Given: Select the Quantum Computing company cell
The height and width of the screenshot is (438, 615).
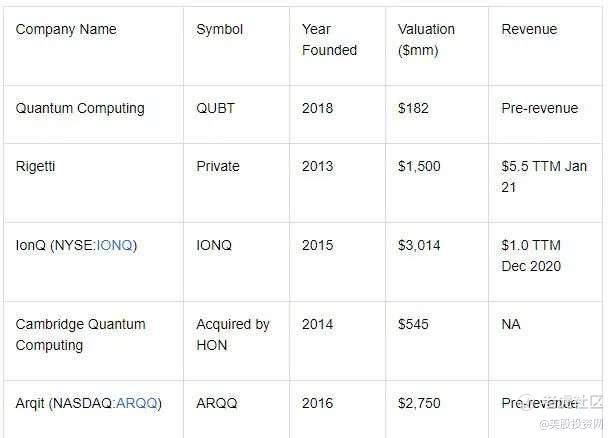Looking at the screenshot, I should pyautogui.click(x=80, y=108).
